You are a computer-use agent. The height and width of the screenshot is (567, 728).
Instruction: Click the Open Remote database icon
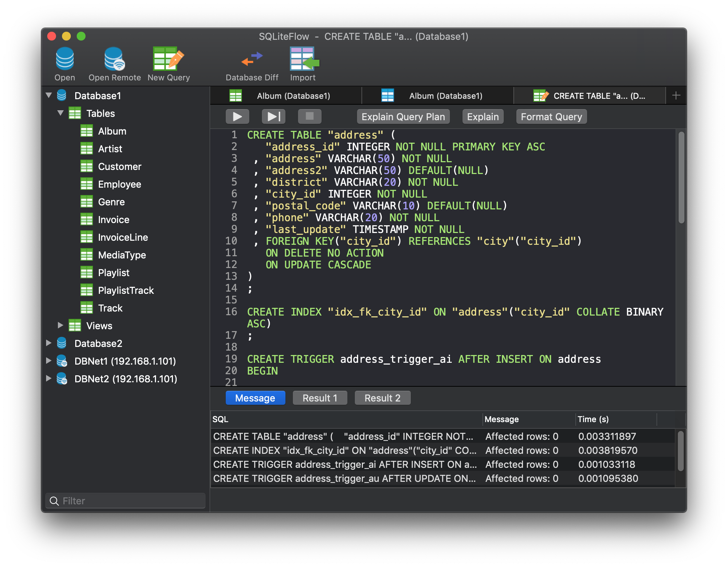click(114, 59)
